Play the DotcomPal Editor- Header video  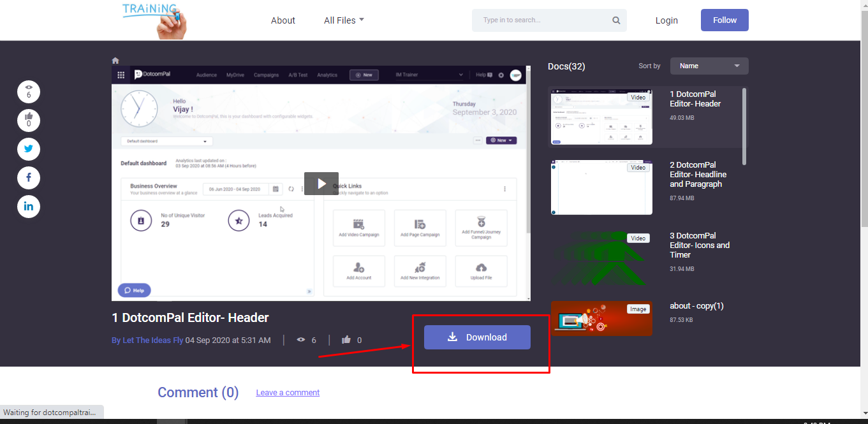click(321, 184)
